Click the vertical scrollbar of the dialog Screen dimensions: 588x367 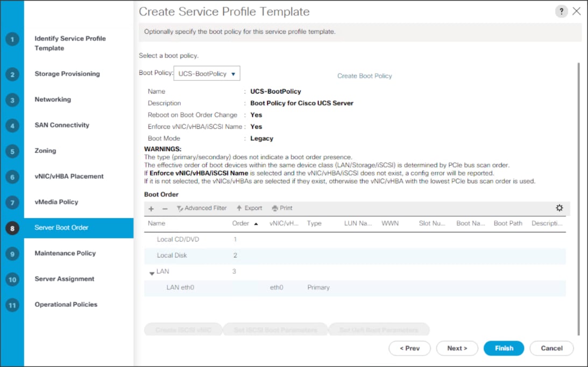[579, 194]
